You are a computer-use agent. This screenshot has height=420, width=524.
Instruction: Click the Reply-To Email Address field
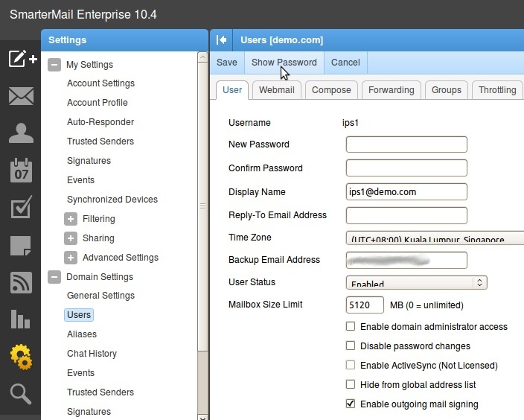pos(406,215)
